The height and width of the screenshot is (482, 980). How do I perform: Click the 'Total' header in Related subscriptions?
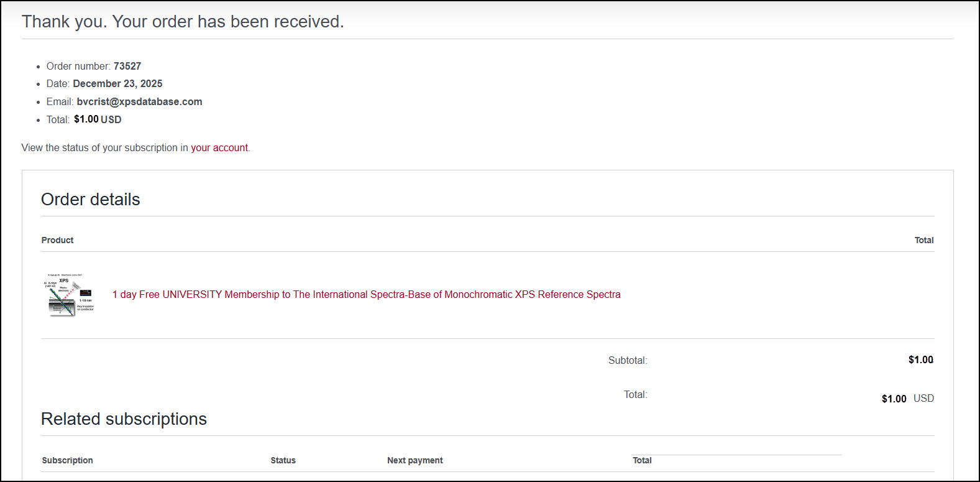(x=642, y=461)
